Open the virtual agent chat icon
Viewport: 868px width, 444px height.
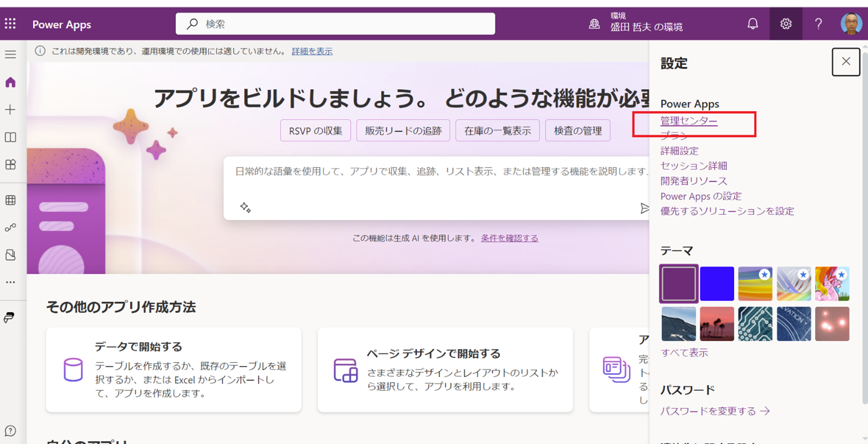click(x=10, y=431)
